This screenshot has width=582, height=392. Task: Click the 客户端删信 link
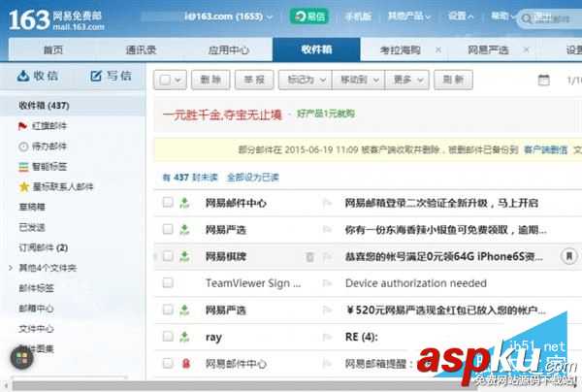pyautogui.click(x=545, y=150)
